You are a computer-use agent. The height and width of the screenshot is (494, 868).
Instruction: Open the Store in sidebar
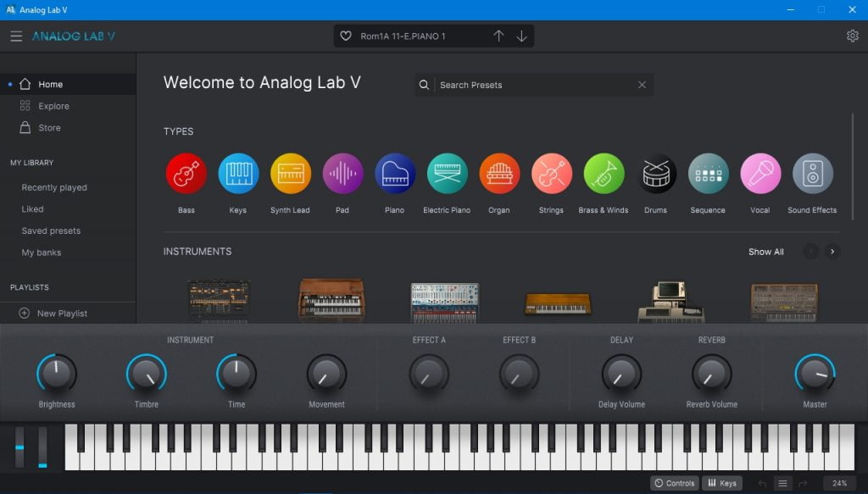click(49, 128)
